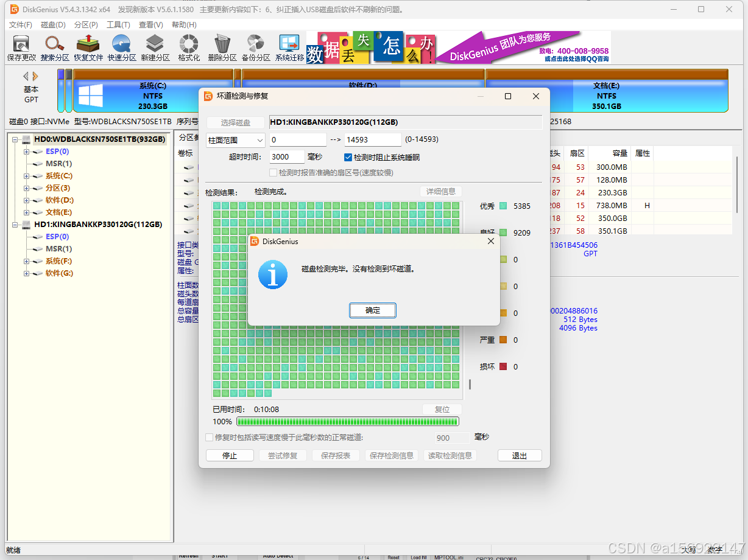Click the blue info icon in message box
The width and height of the screenshot is (748, 560).
tap(273, 274)
